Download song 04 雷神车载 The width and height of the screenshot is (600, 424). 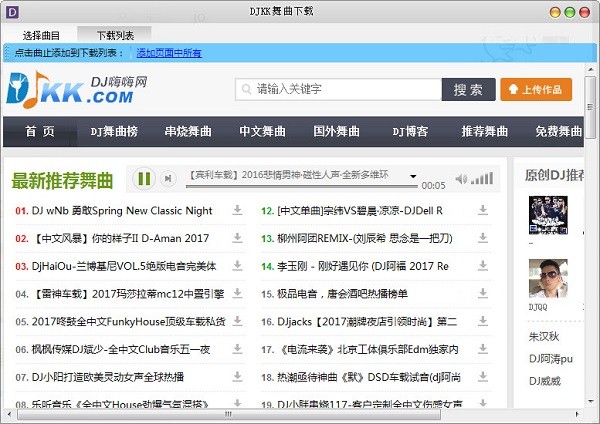(237, 293)
